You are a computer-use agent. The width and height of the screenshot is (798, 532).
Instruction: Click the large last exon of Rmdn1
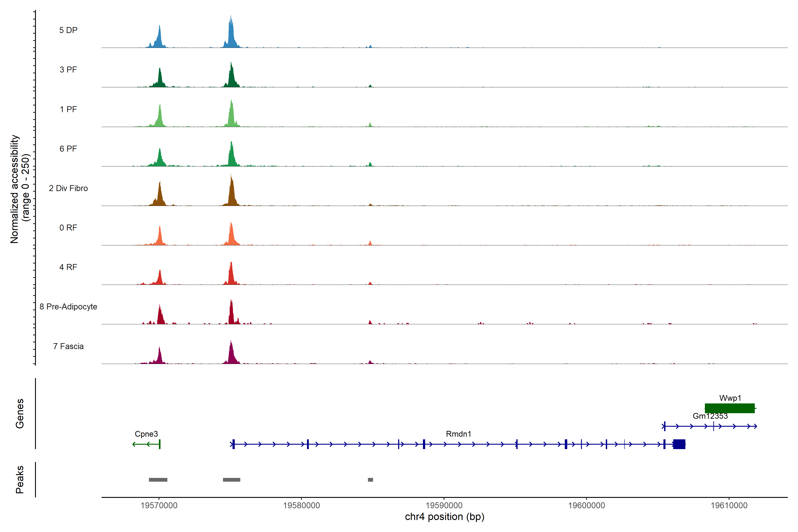tap(679, 444)
